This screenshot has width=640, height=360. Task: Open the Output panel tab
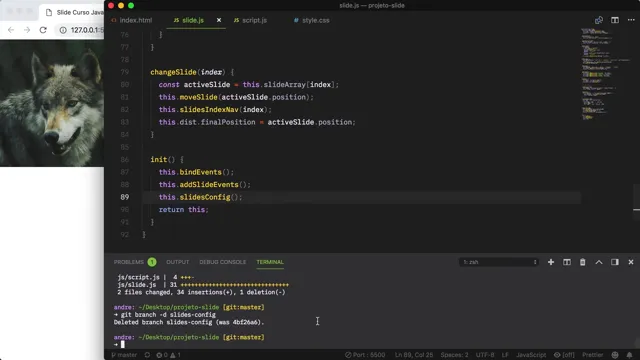point(178,262)
